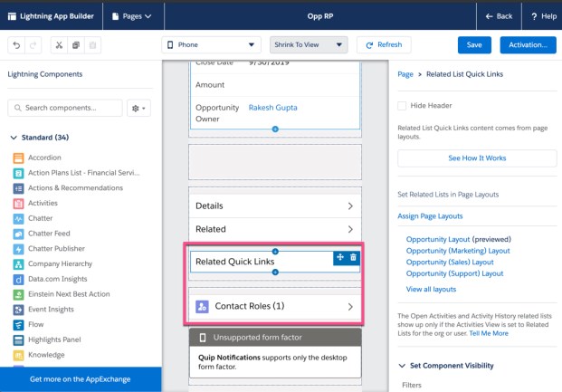Click the Page breadcrumb link

point(405,74)
